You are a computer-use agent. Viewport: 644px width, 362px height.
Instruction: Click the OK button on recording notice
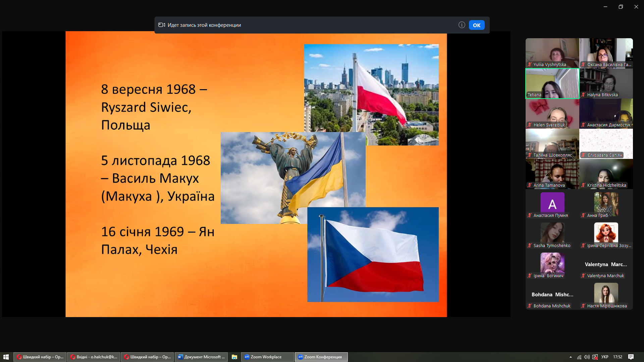point(476,25)
